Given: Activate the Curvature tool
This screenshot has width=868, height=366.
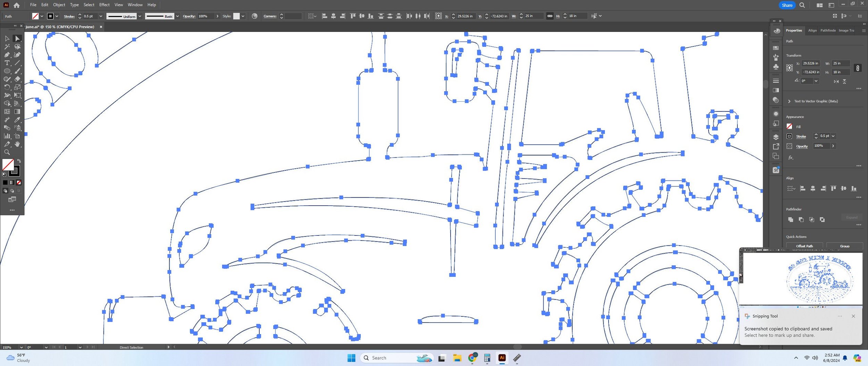Looking at the screenshot, I should [x=17, y=55].
